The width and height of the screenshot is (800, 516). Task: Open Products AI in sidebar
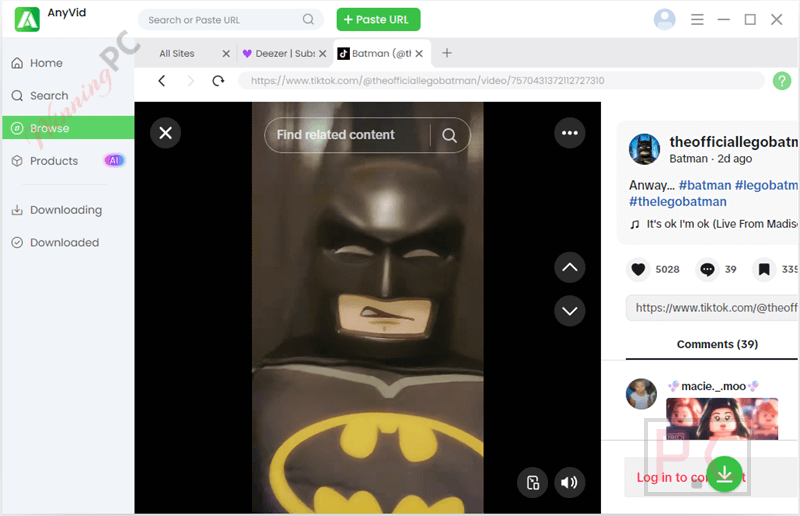68,161
